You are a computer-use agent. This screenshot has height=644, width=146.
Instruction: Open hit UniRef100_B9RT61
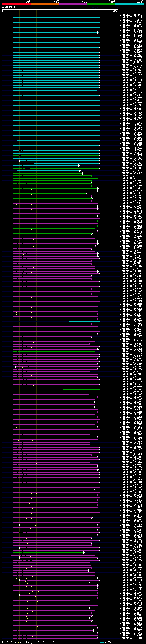131,15
